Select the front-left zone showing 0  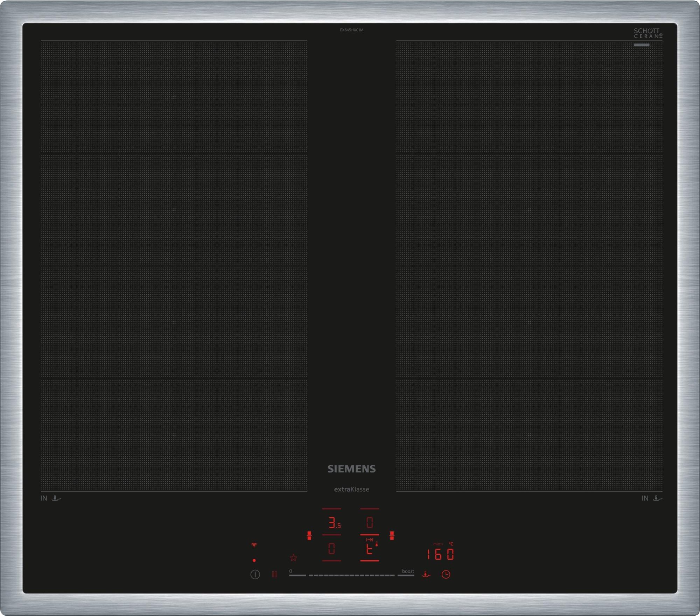(x=331, y=548)
